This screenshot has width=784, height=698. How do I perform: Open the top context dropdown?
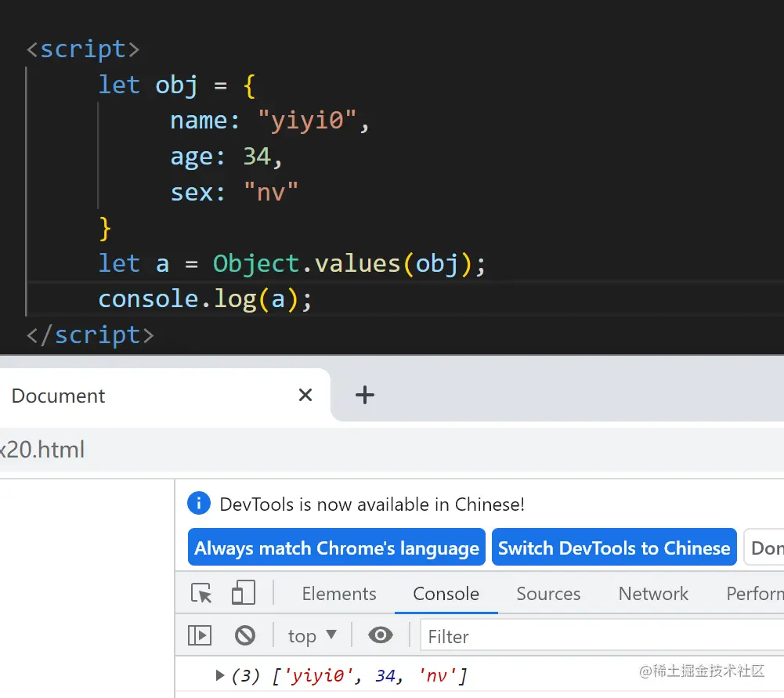[312, 636]
